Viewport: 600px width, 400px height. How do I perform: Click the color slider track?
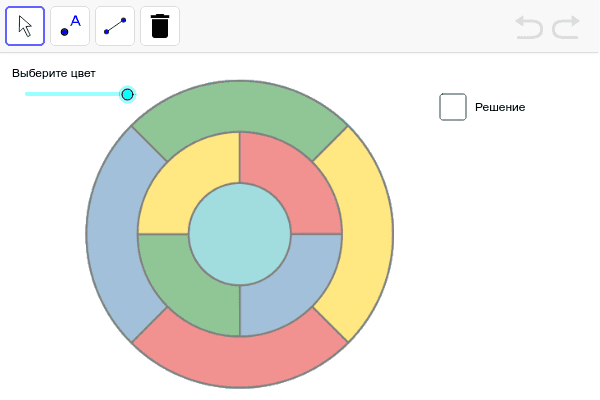(76, 94)
